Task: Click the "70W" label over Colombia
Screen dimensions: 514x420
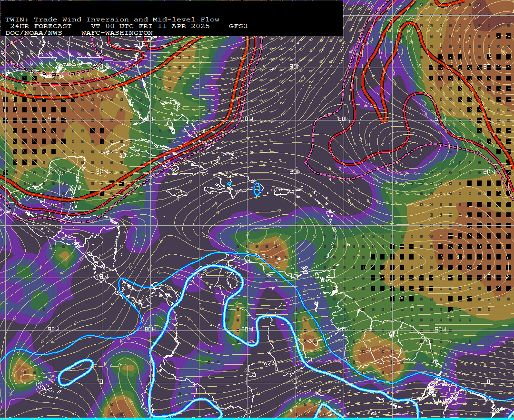Action: pyautogui.click(x=247, y=329)
